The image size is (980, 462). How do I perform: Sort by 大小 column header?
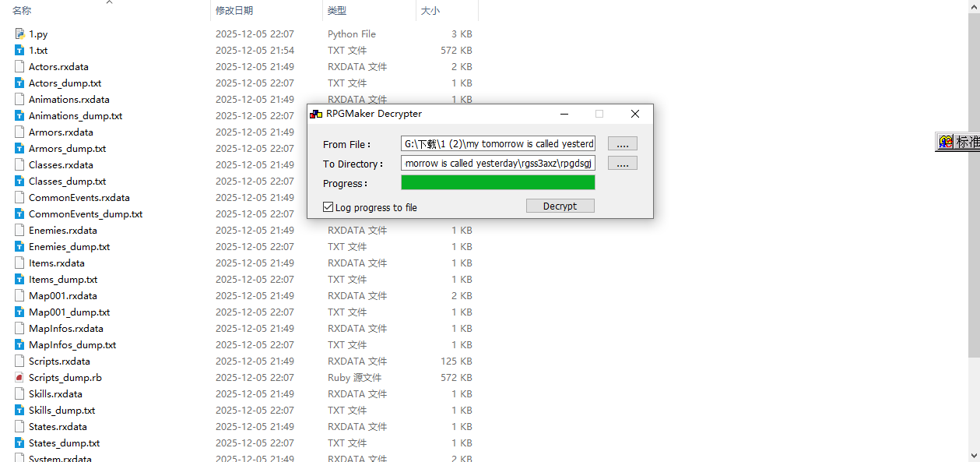(430, 10)
